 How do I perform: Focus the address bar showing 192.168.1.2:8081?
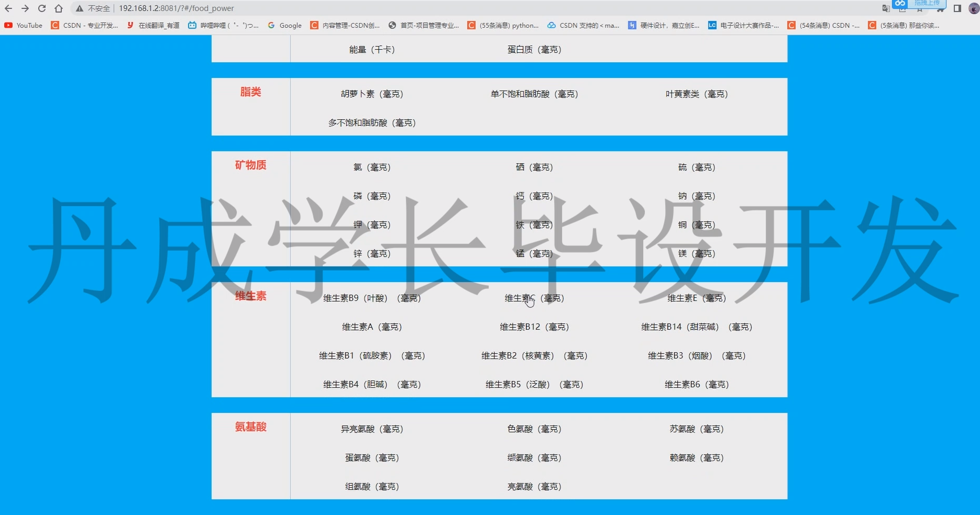[x=177, y=8]
